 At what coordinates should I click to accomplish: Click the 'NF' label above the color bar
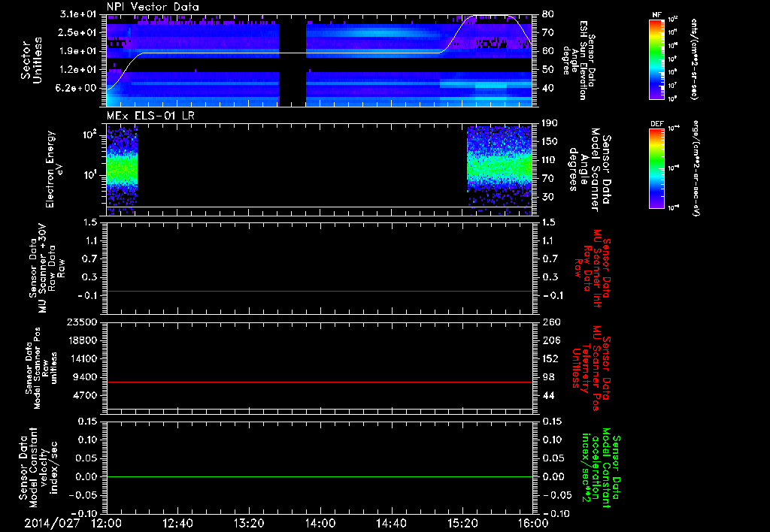pos(657,15)
